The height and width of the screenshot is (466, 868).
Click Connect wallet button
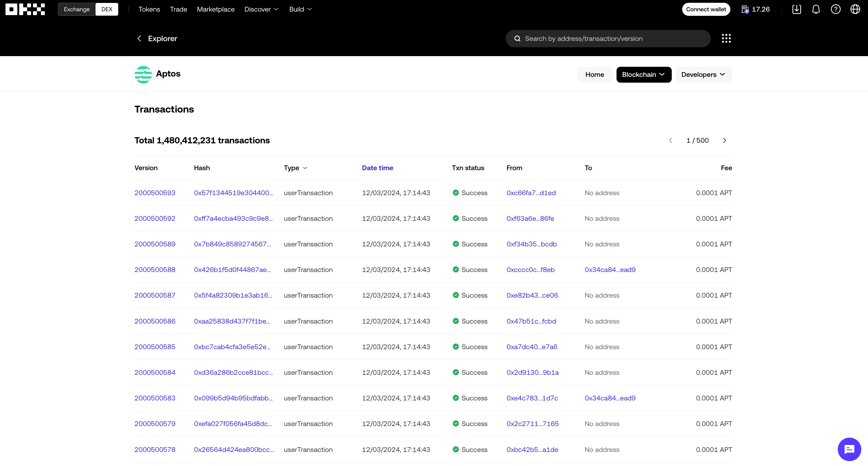706,9
